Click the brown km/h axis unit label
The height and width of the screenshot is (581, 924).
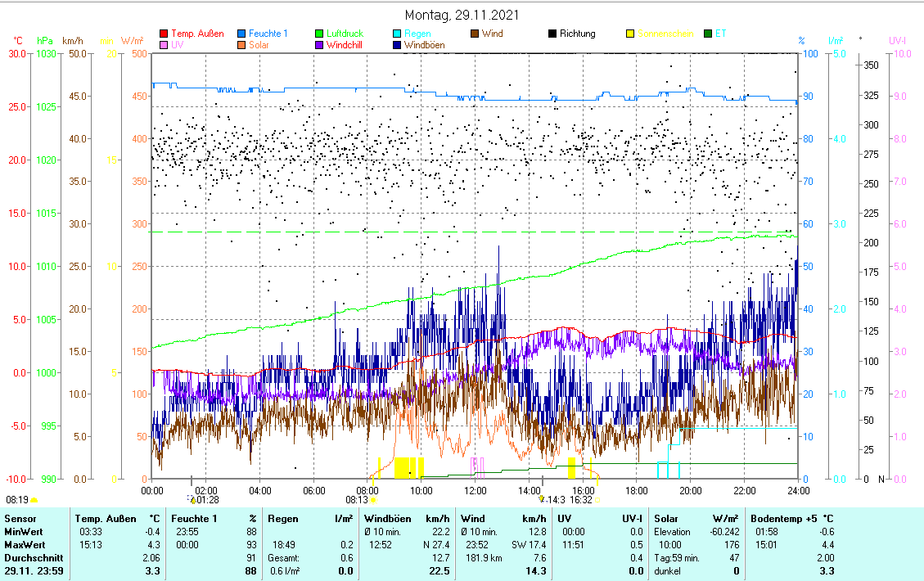(73, 41)
